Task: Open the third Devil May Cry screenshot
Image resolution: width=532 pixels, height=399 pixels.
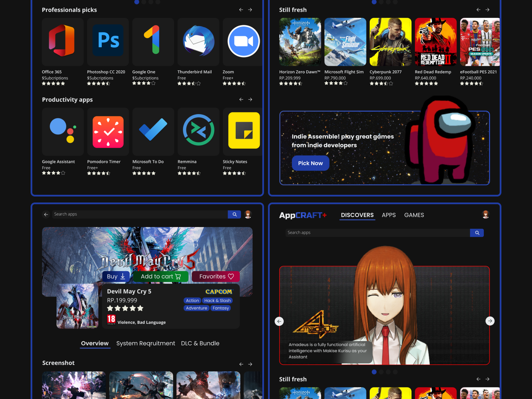Action: pos(208,385)
